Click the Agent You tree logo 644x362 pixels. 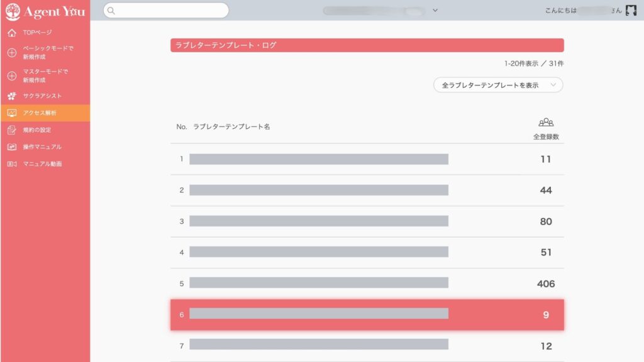click(x=12, y=11)
